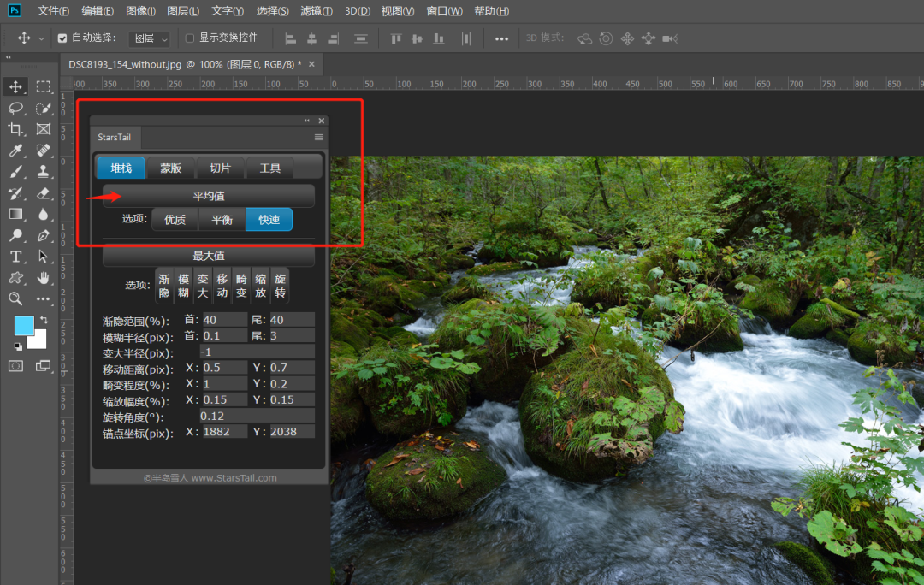Viewport: 924px width, 585px height.
Task: Pick the Eyedropper tool
Action: point(15,151)
